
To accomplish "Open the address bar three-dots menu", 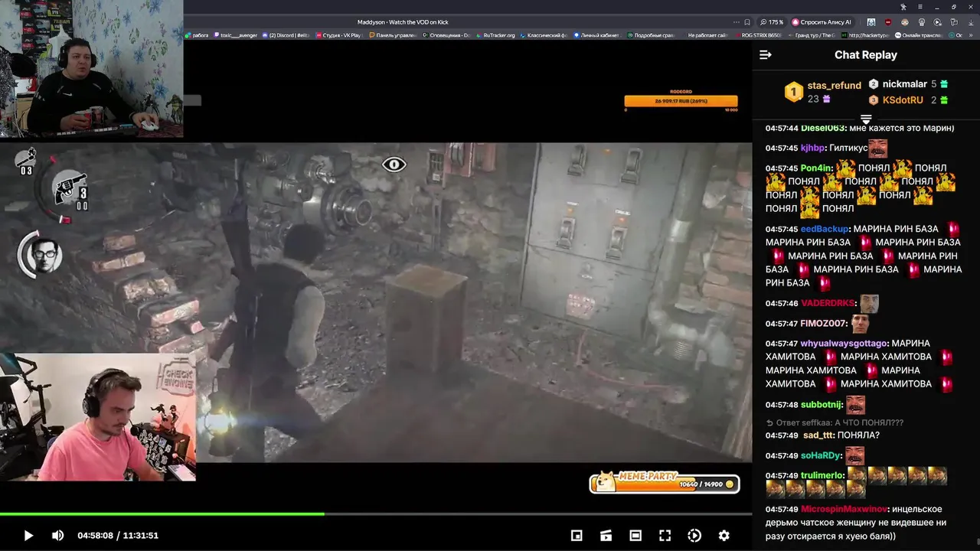I will [x=737, y=22].
